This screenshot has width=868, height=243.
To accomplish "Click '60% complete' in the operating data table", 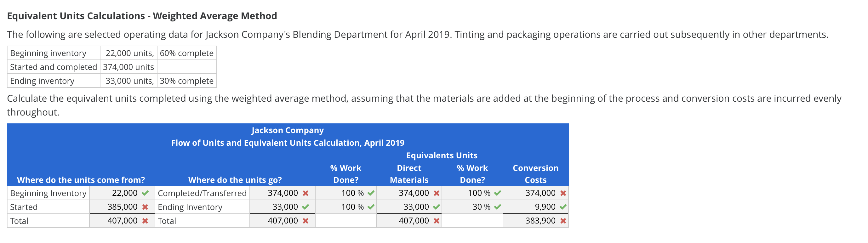I will (x=187, y=53).
